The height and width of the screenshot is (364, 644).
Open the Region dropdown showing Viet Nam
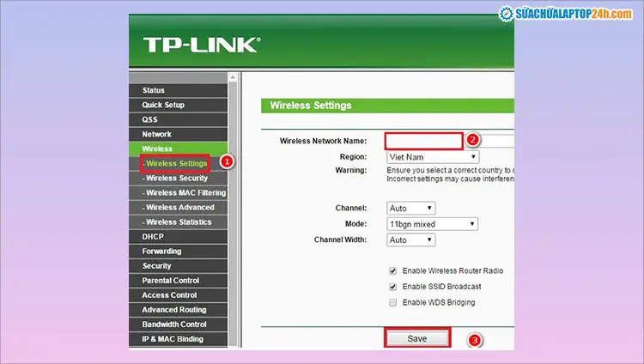[x=433, y=157]
